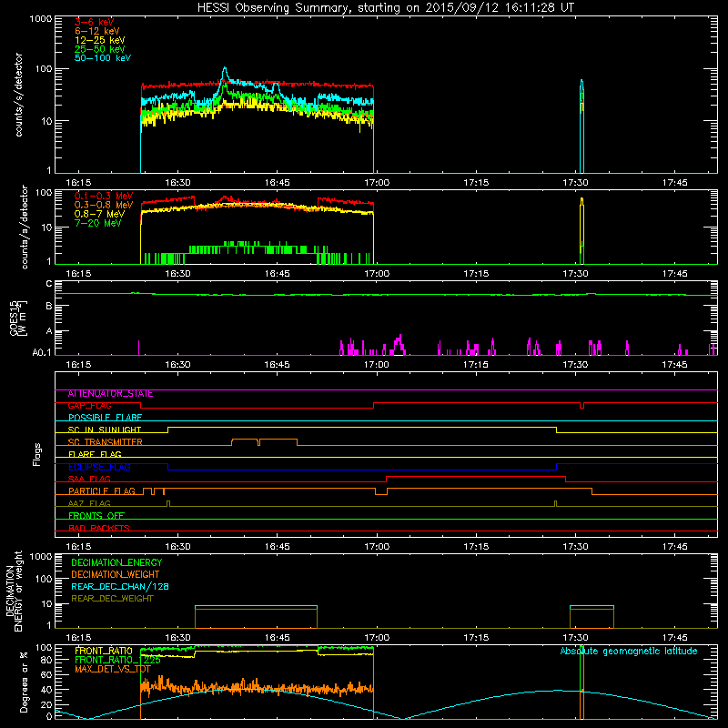Image resolution: width=728 pixels, height=728 pixels.
Task: Click the 0.8-7 MeV legend label
Action: click(99, 214)
